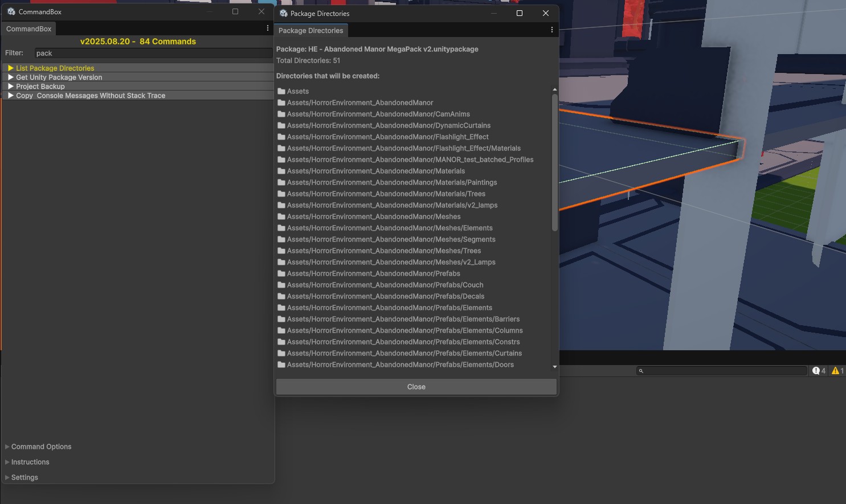The width and height of the screenshot is (846, 504).
Task: Toggle the console warning count filter showing 1
Action: (x=837, y=371)
